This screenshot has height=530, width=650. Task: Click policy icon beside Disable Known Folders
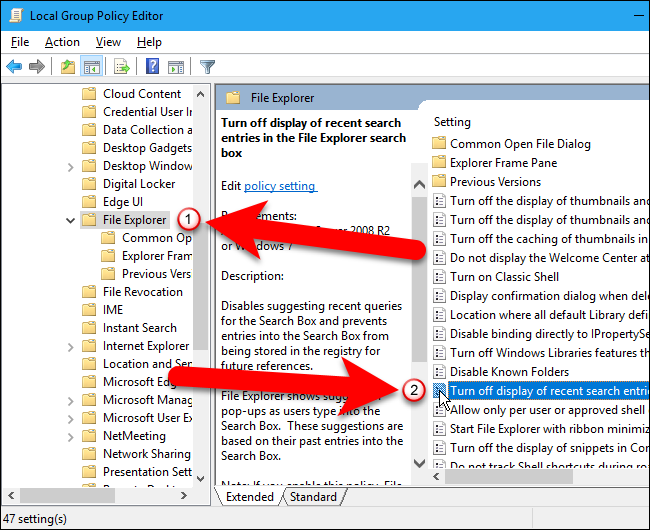[x=439, y=372]
